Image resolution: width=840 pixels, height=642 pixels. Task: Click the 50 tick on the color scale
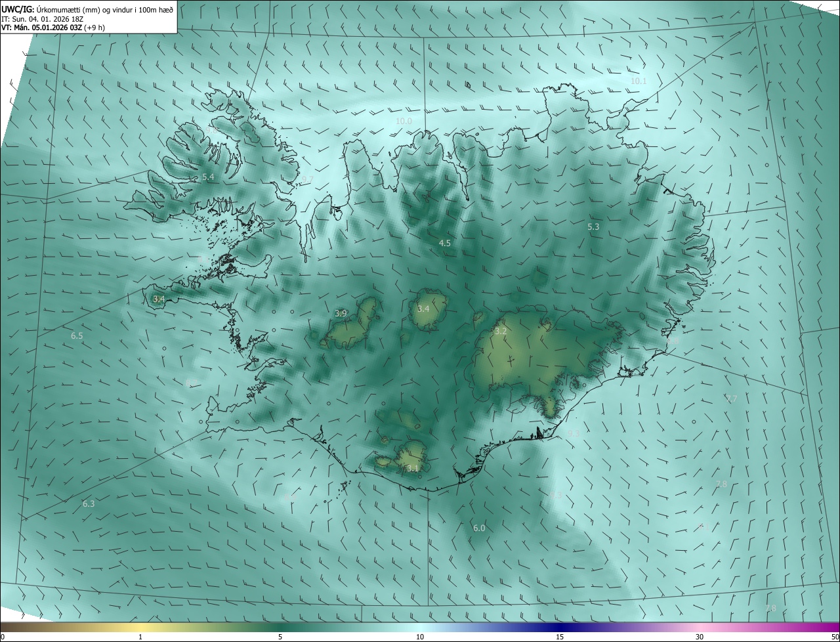click(x=835, y=637)
